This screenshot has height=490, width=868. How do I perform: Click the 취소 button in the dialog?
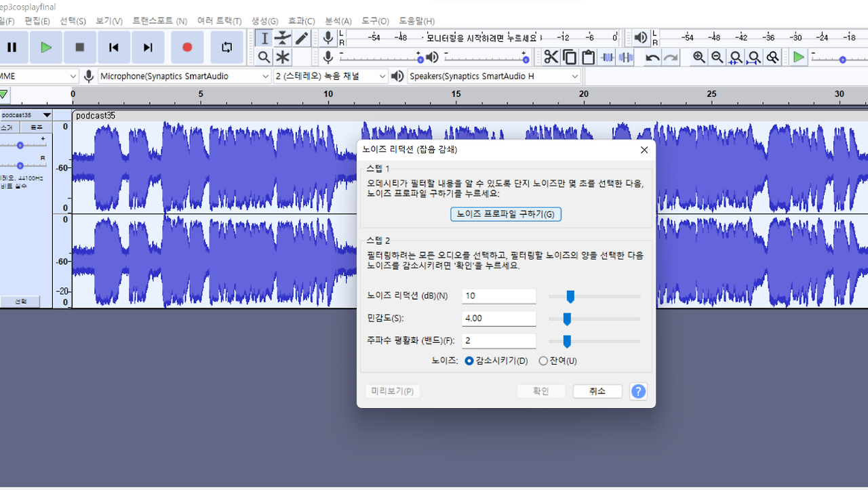(597, 391)
